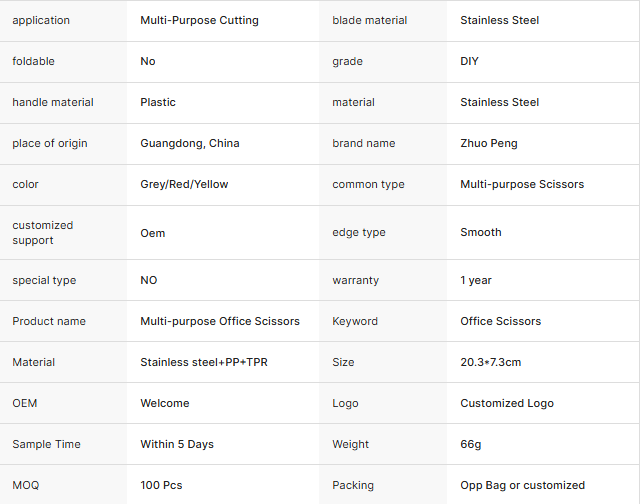Select the 'Smooth' edge type value
Image resolution: width=640 pixels, height=504 pixels.
coord(481,232)
